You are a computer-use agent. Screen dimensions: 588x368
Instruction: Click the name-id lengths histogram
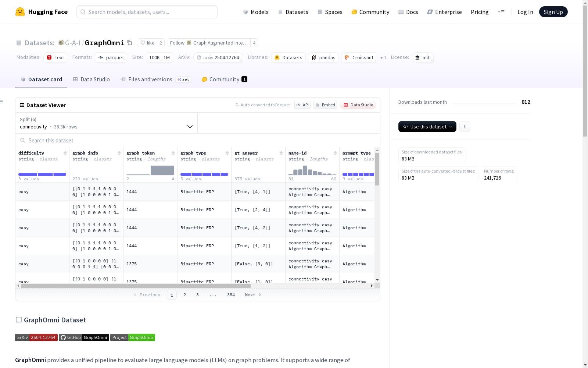click(312, 170)
